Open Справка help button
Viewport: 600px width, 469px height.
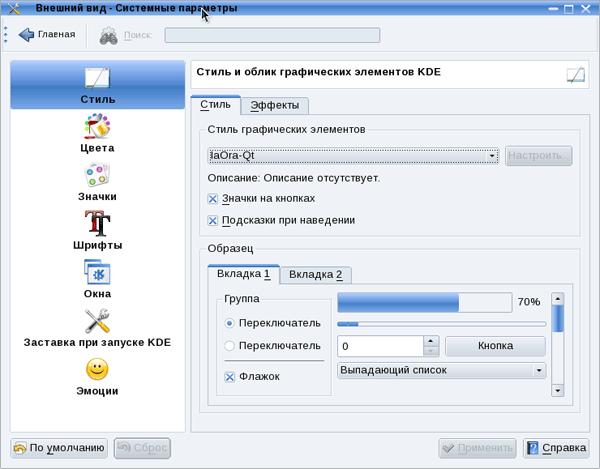point(556,448)
